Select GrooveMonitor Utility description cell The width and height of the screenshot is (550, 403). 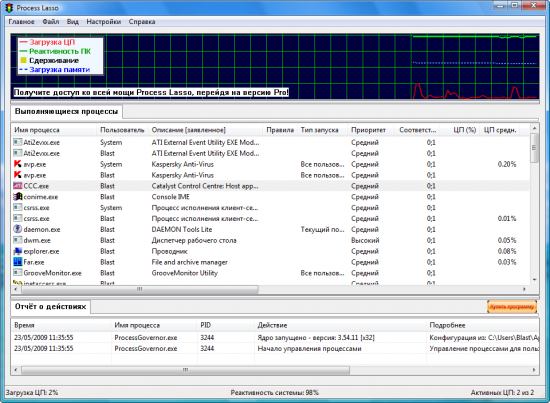[x=185, y=273]
